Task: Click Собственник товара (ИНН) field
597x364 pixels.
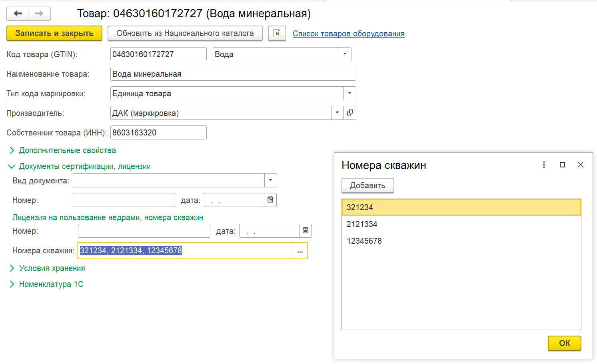Action: click(x=158, y=133)
